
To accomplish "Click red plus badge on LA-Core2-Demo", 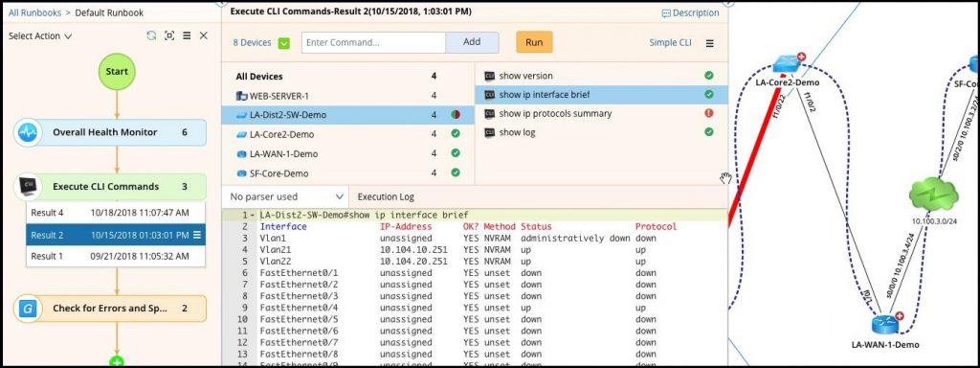I will 801,57.
